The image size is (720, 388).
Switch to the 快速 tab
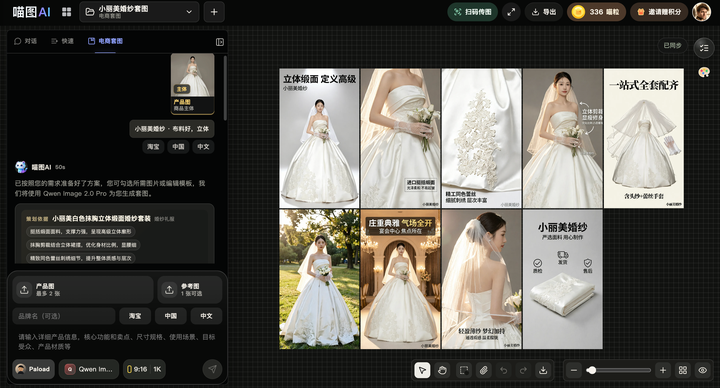62,41
